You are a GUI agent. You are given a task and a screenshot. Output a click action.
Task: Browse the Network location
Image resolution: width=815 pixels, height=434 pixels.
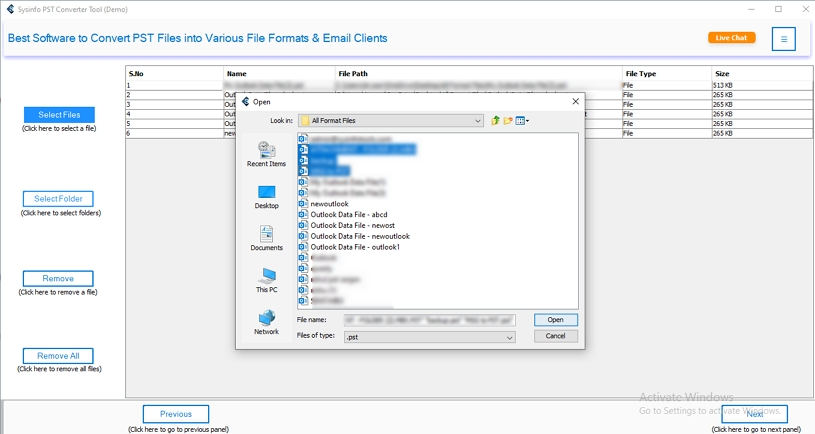point(266,322)
